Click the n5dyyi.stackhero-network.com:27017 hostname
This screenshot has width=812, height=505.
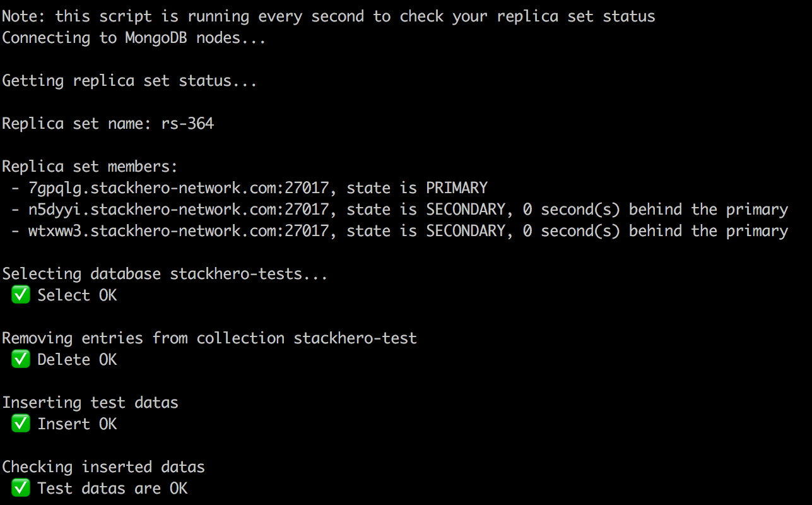click(179, 210)
